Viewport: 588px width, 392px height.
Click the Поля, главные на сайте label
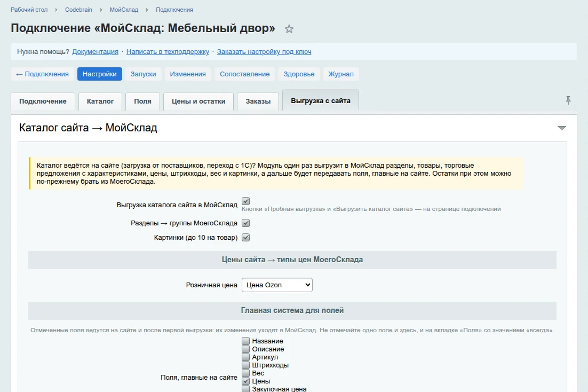tap(198, 378)
